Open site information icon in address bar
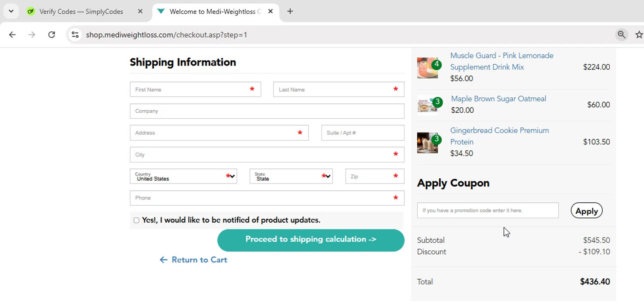The height and width of the screenshot is (307, 644). click(x=75, y=35)
